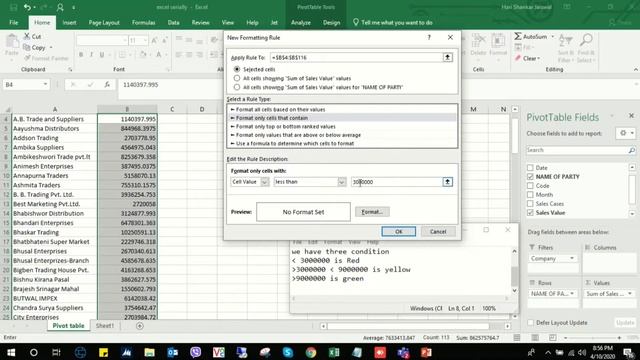Click the search magnifier in PivotTable Fields

click(631, 150)
